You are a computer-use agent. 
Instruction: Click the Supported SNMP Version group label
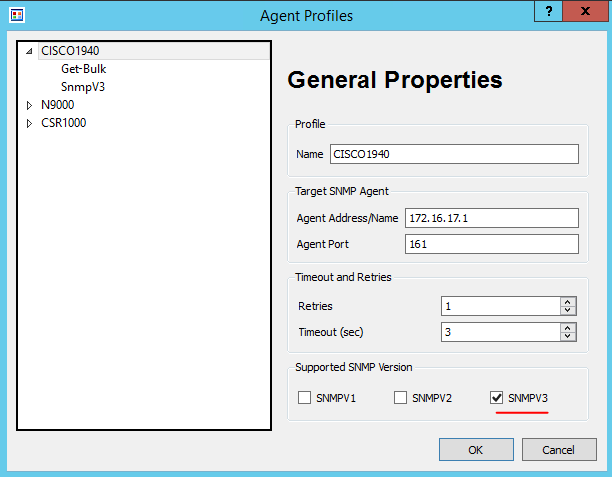pyautogui.click(x=354, y=367)
